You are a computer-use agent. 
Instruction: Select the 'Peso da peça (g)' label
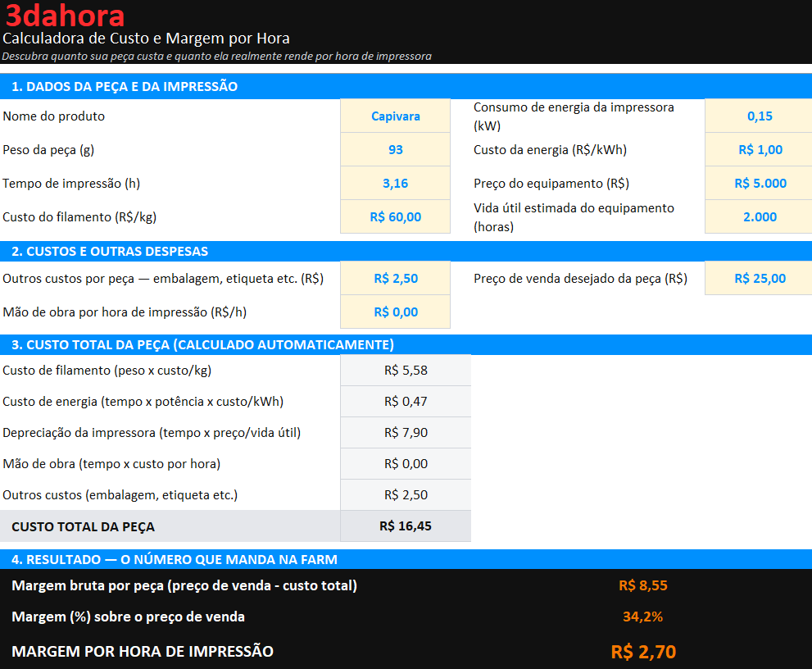point(48,150)
